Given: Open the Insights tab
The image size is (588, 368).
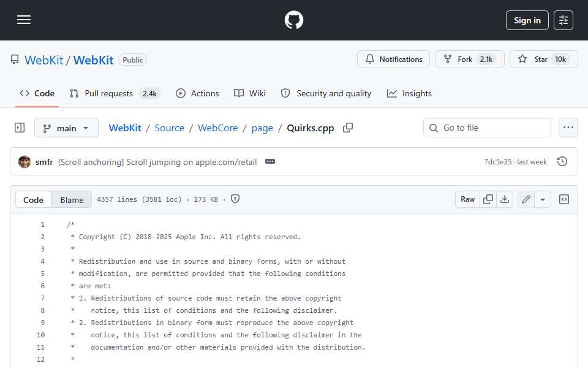Looking at the screenshot, I should point(409,93).
